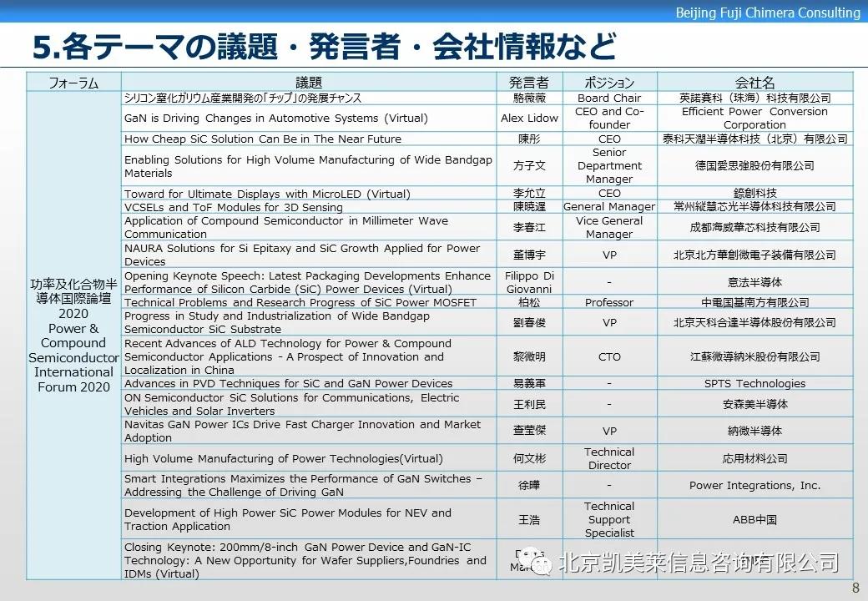Click company cell 'ABB中国'
Image resolution: width=868 pixels, height=601 pixels.
pyautogui.click(x=755, y=520)
